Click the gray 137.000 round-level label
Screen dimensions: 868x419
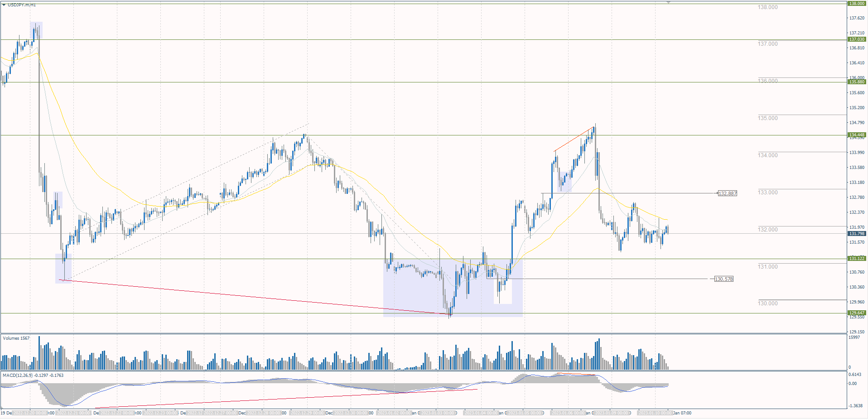[x=767, y=44]
